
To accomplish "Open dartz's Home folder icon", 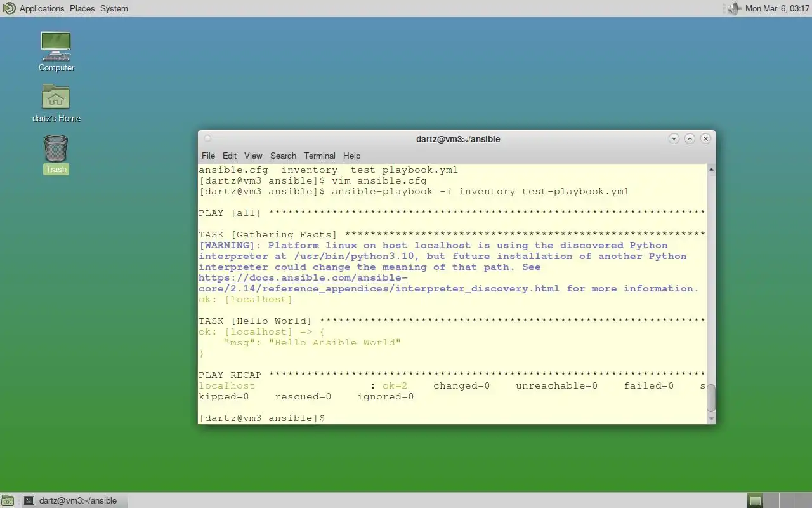I will (x=56, y=103).
